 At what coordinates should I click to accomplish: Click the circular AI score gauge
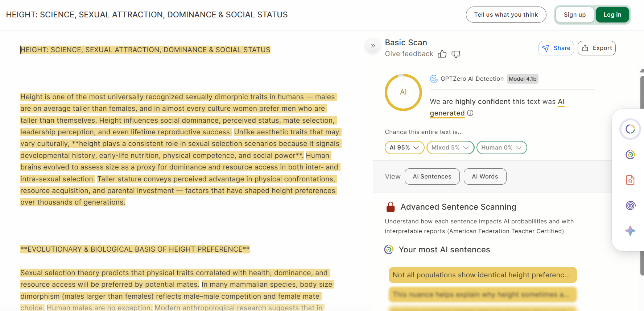click(403, 92)
